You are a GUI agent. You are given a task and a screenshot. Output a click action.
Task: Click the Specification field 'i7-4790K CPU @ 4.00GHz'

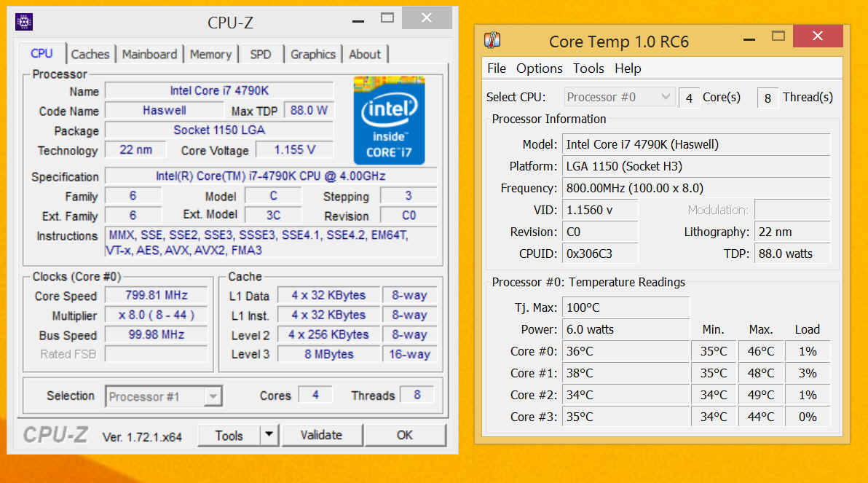(x=271, y=176)
